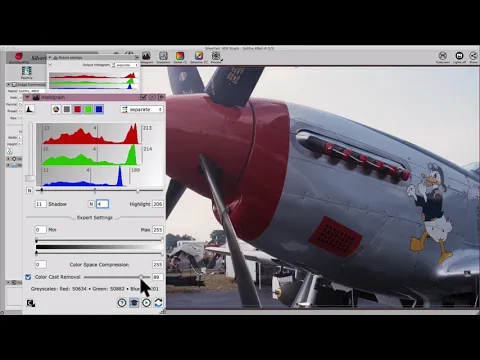This screenshot has width=480, height=360.
Task: Click the midtone marker on histogram slider
Action: tap(95, 190)
